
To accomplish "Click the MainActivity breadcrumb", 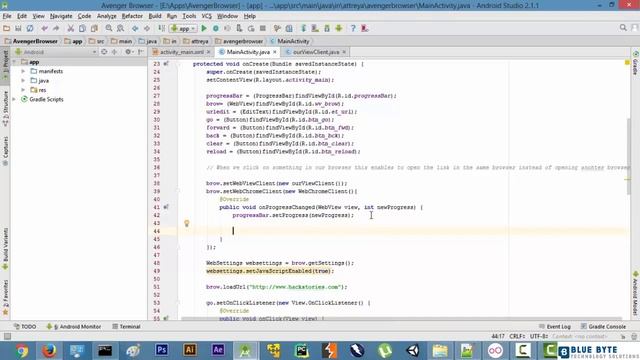I will pos(290,41).
